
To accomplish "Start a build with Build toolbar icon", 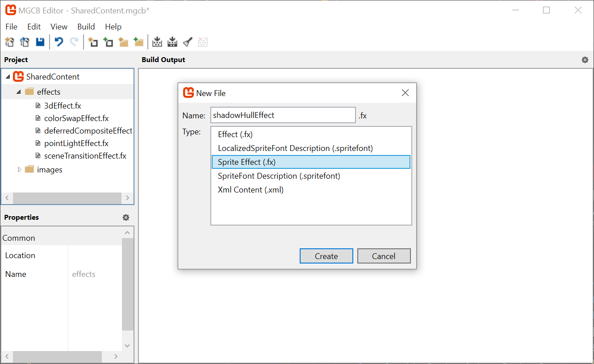I will click(x=157, y=42).
